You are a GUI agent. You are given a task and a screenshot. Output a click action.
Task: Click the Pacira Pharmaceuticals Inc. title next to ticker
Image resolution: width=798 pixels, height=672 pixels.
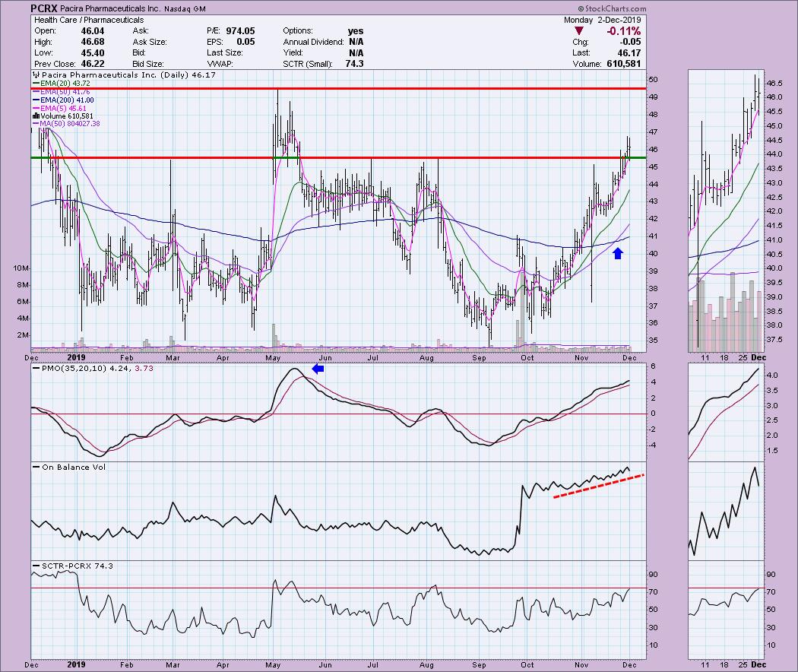[x=110, y=8]
